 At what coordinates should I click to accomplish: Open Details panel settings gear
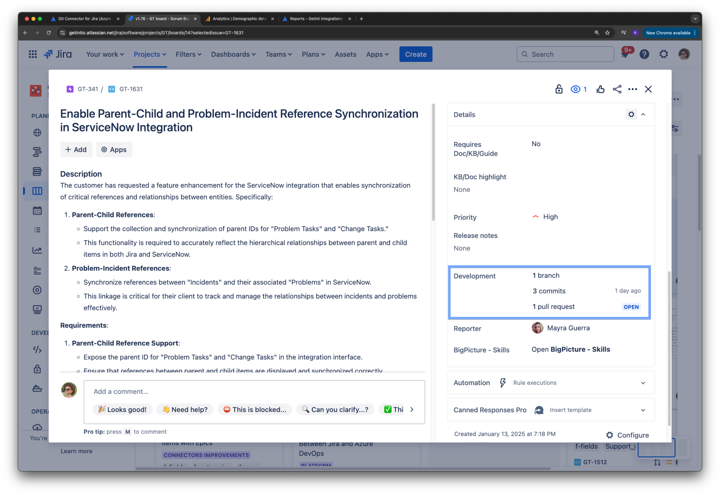coord(631,115)
